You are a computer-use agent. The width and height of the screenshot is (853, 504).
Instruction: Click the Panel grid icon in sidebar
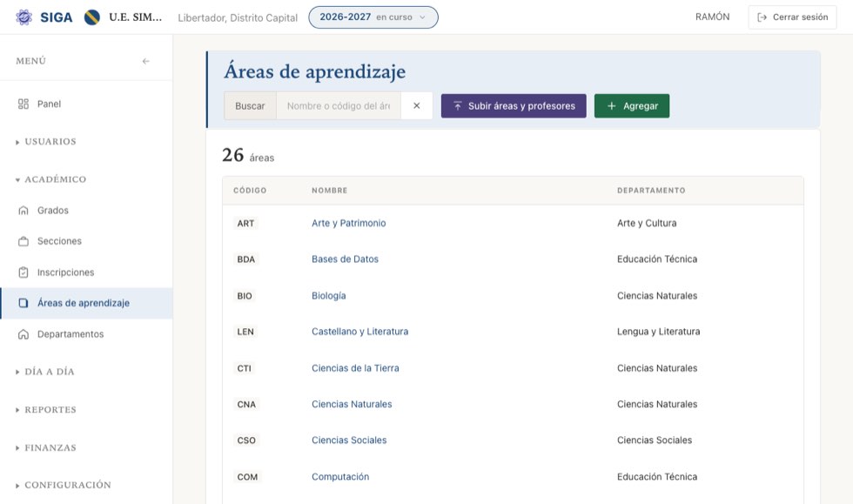click(x=24, y=104)
